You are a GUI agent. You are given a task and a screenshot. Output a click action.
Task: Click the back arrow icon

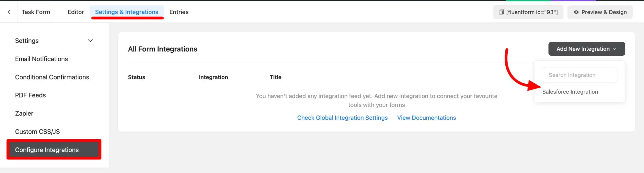point(9,12)
